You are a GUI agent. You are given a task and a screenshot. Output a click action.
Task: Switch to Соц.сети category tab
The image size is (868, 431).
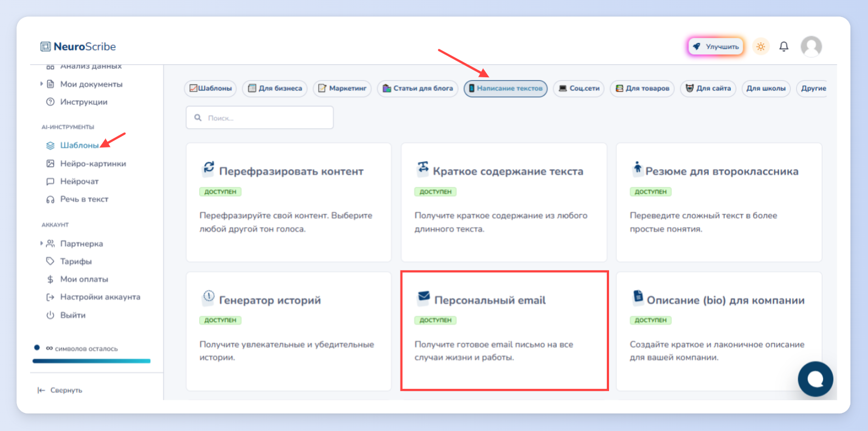(579, 88)
